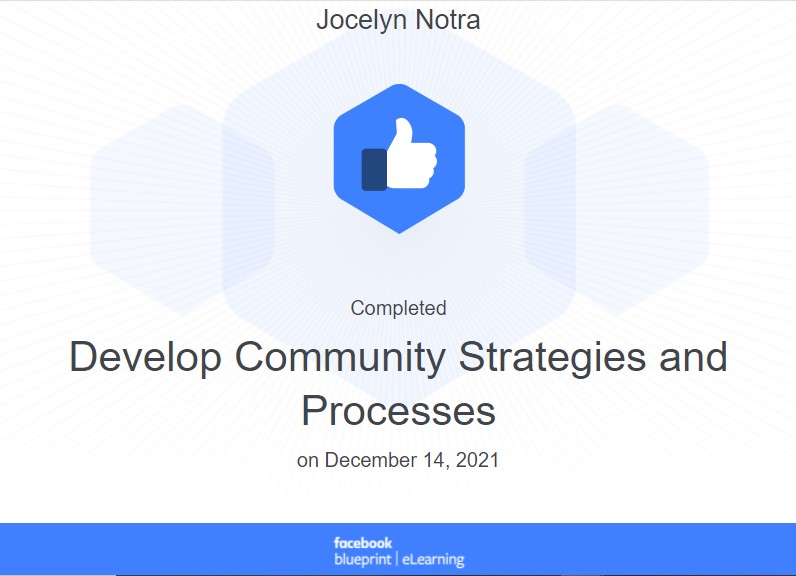Click the divider between blueprint and eLearning

pos(397,560)
